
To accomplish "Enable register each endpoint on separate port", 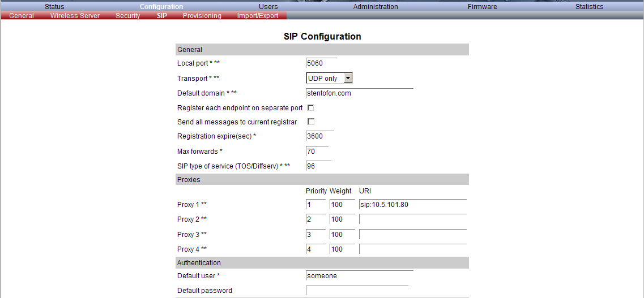I will tap(310, 107).
